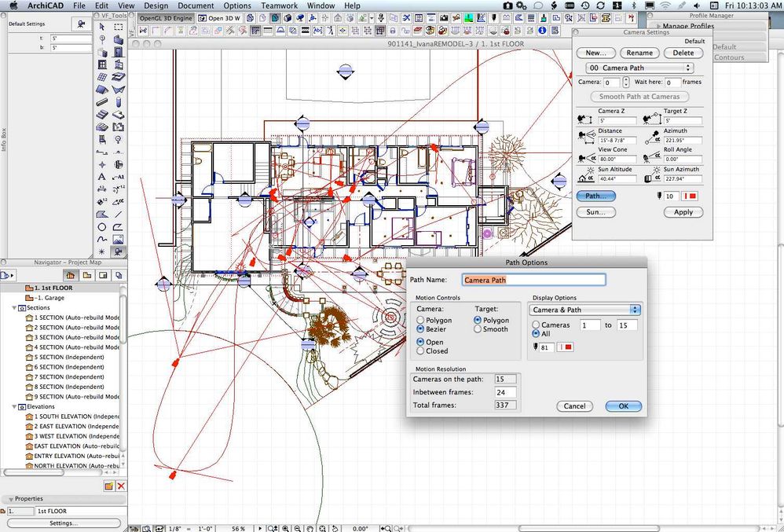The width and height of the screenshot is (784, 532).
Task: Select the Lamp tool in the toolbox
Action: click(x=119, y=140)
